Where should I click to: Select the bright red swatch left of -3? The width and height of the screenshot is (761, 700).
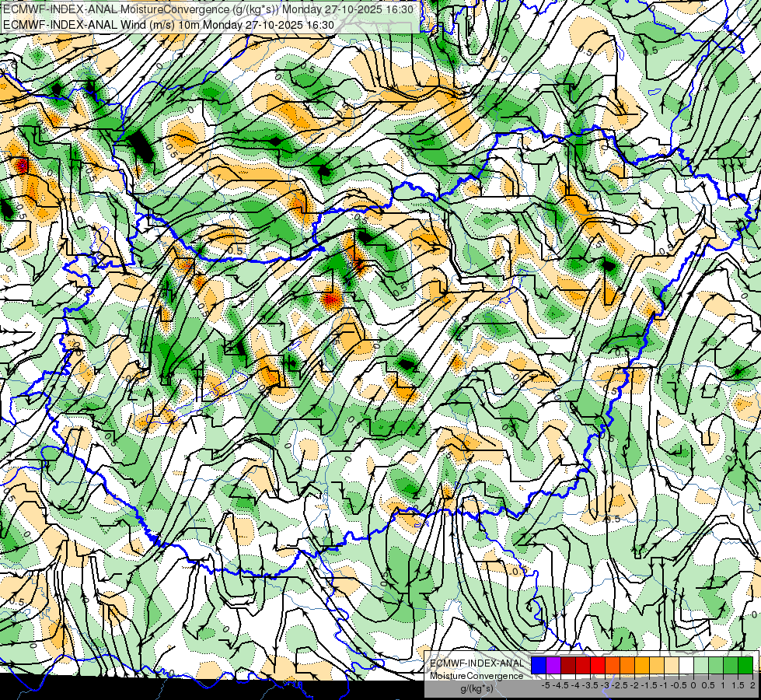point(598,665)
